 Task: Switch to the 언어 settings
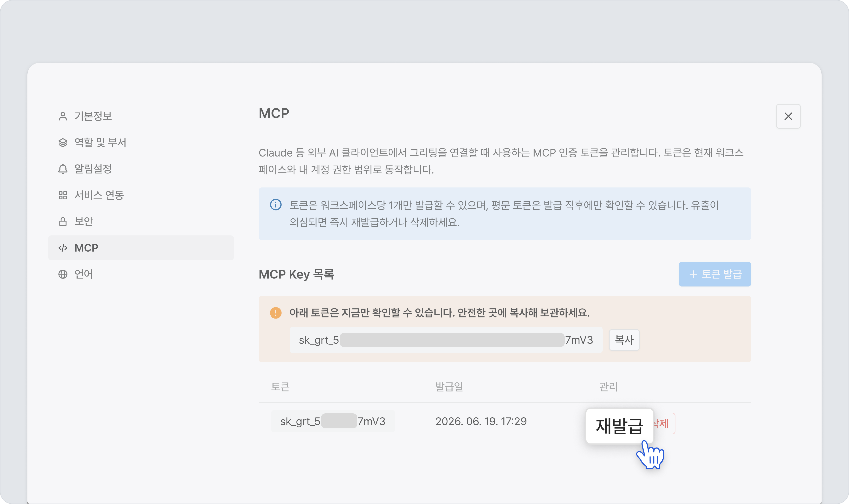click(141, 274)
